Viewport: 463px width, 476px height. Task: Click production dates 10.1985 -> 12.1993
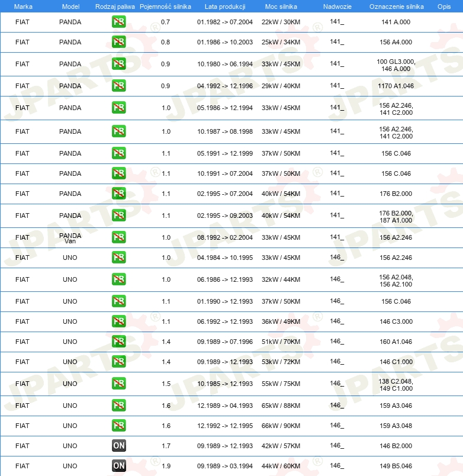pyautogui.click(x=225, y=384)
